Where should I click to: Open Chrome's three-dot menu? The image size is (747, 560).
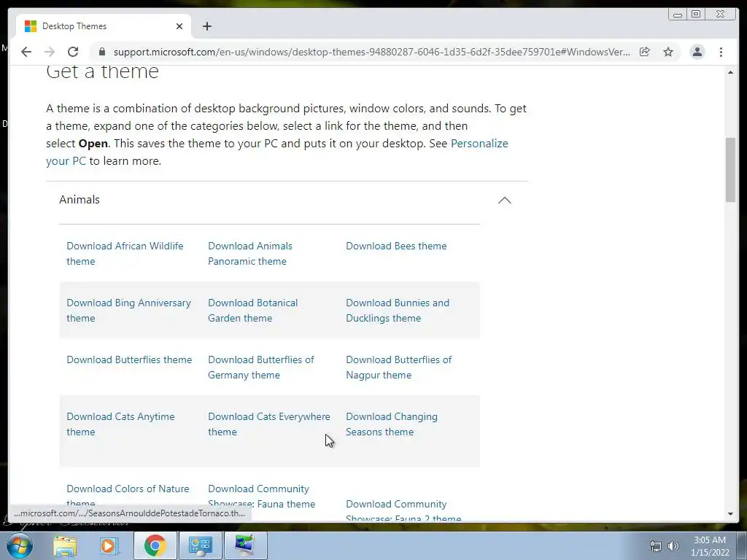click(x=721, y=52)
